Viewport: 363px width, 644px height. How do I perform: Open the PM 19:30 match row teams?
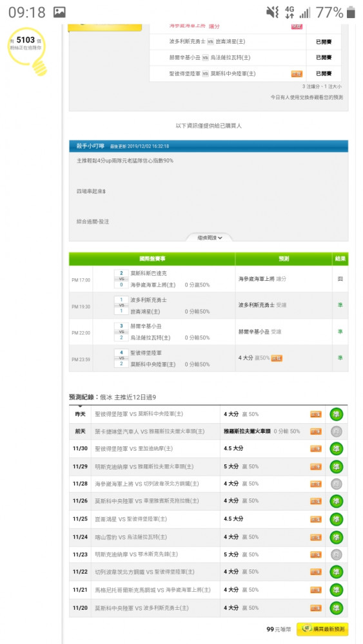point(148,305)
